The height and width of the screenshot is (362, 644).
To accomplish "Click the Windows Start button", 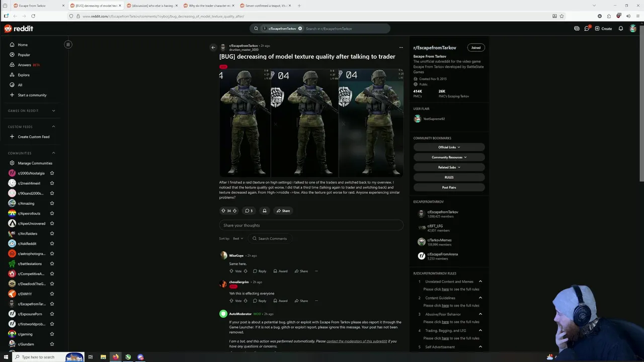I will click(x=6, y=357).
